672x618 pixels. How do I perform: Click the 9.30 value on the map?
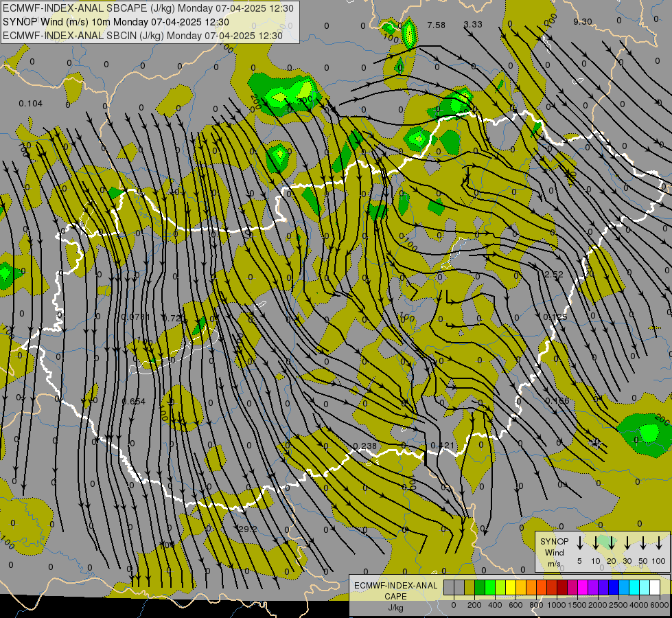pyautogui.click(x=583, y=22)
